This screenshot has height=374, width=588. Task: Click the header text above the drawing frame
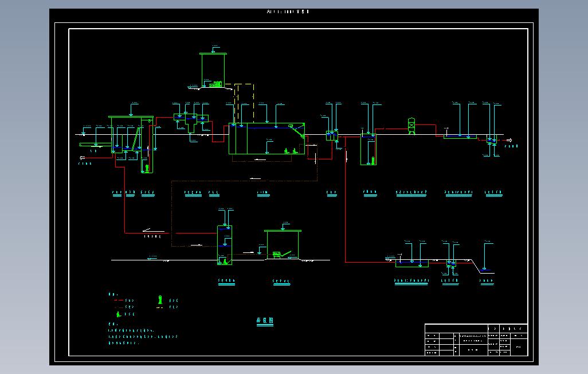point(288,11)
